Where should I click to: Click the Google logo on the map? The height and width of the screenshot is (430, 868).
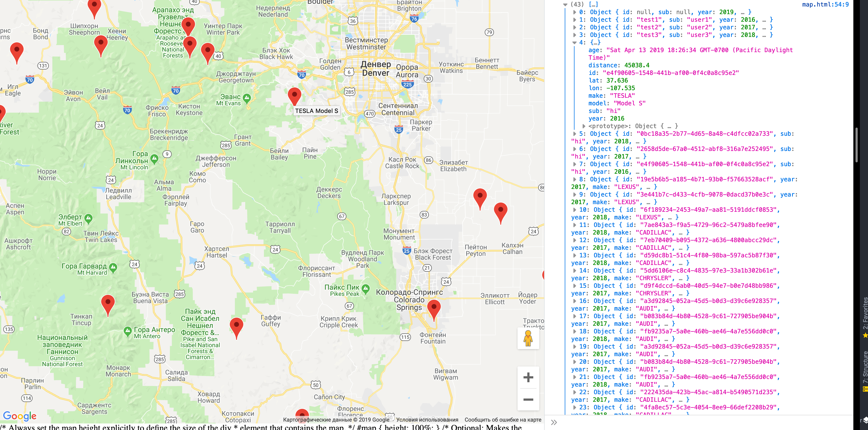pos(20,416)
